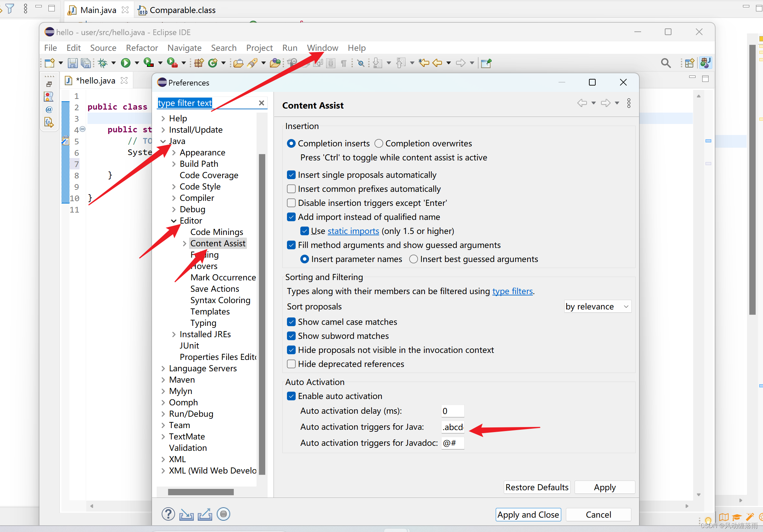
Task: Click the Run green play toolbar icon
Action: pos(126,63)
